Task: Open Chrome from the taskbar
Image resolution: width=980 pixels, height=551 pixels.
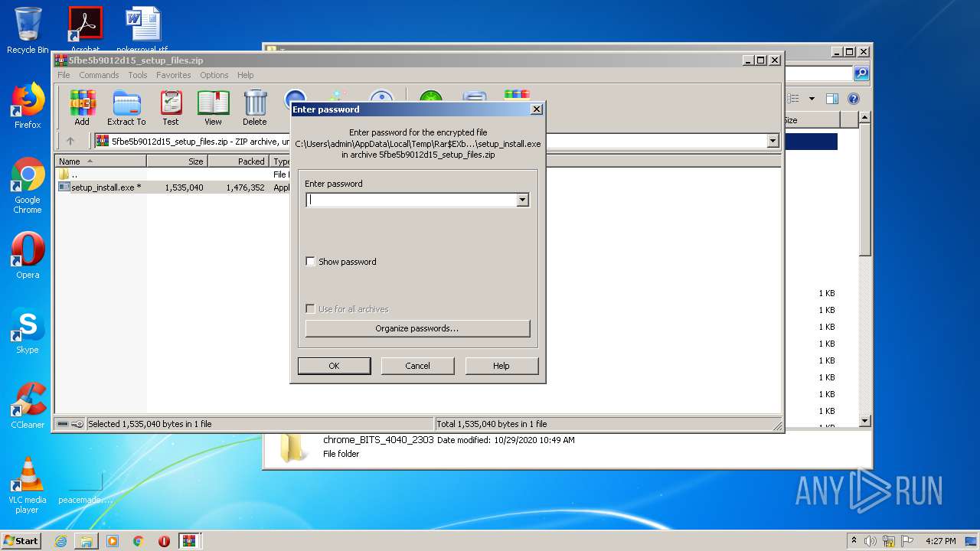Action: [x=139, y=541]
